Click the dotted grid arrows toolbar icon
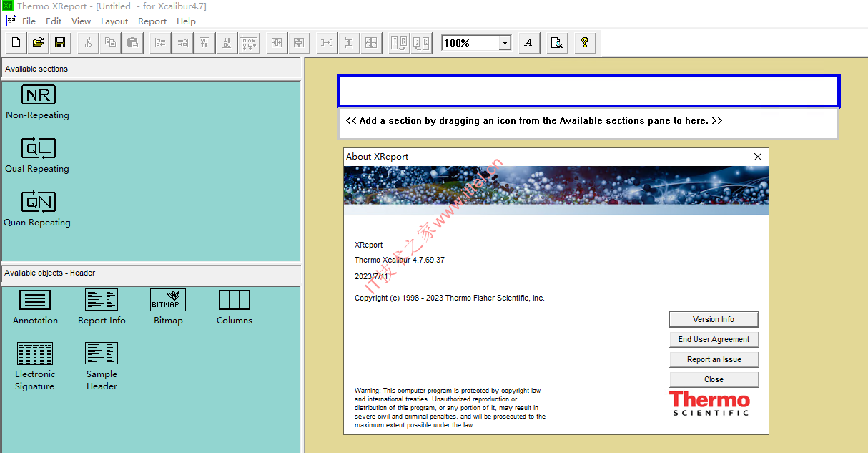868x453 pixels. point(249,43)
